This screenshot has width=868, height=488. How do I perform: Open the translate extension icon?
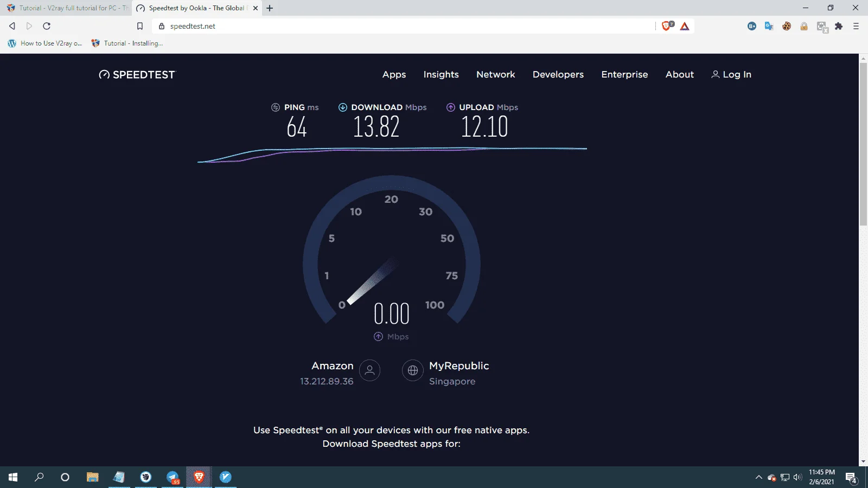[769, 26]
